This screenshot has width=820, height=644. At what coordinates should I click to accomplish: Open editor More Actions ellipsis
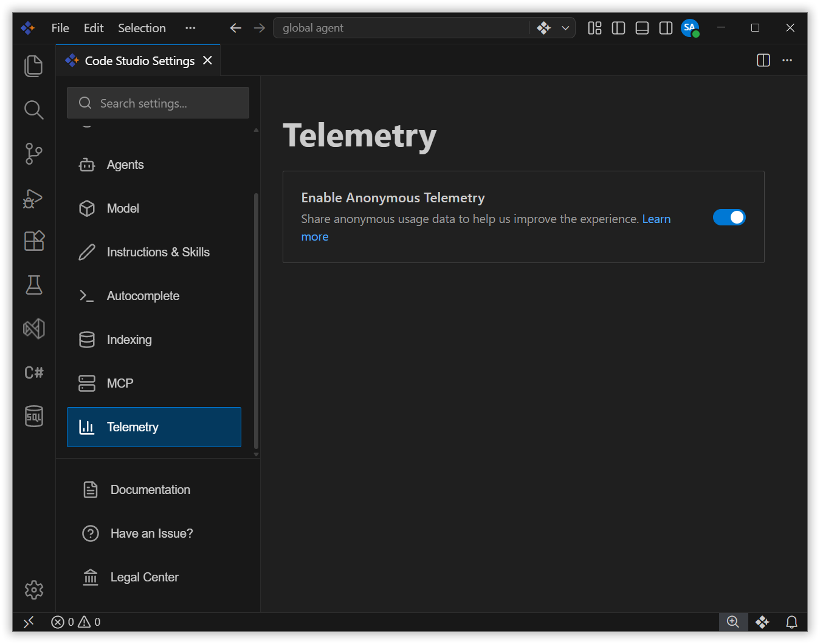(x=787, y=60)
